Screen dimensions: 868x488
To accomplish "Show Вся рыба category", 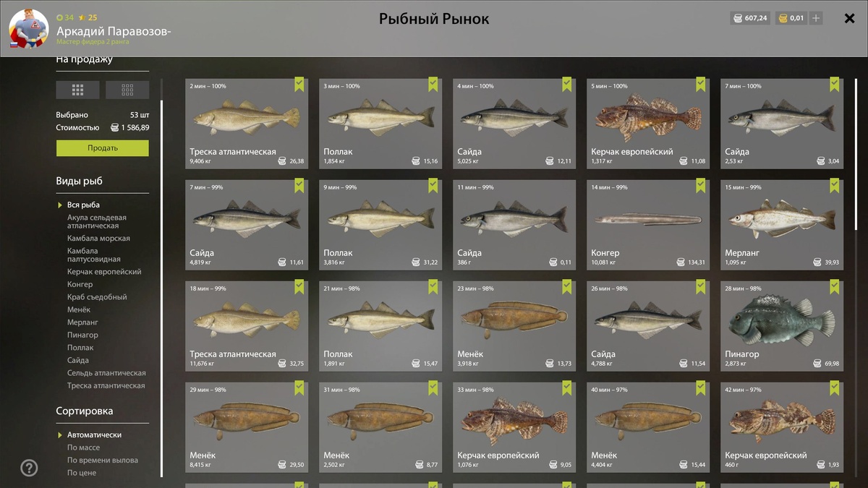I will click(x=83, y=205).
